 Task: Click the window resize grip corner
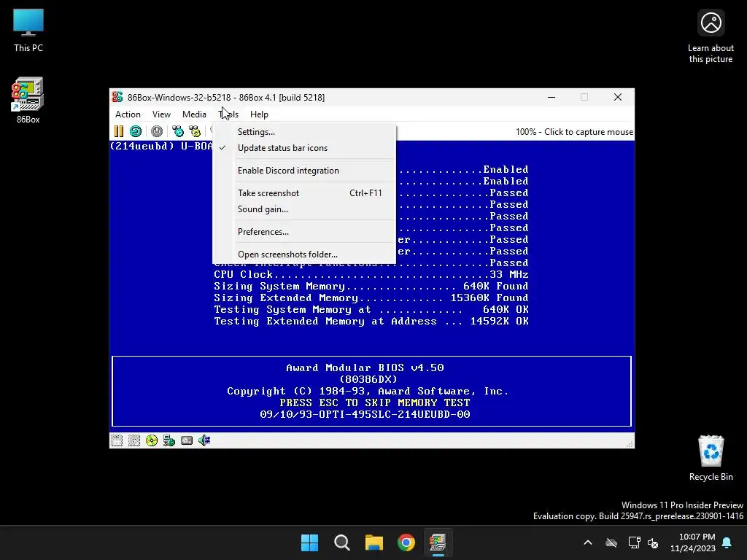pyautogui.click(x=630, y=444)
